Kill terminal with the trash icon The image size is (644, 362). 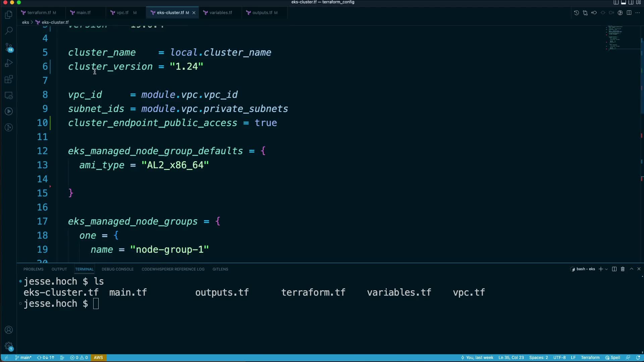(623, 269)
